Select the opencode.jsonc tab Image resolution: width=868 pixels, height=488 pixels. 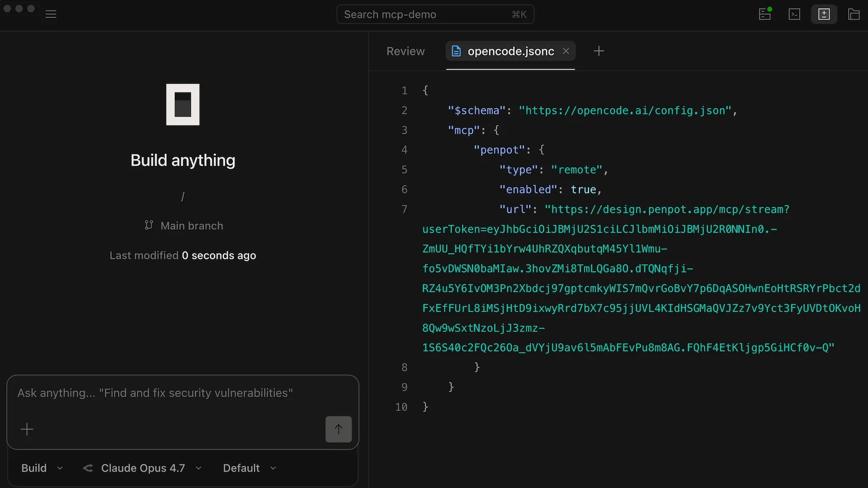511,51
